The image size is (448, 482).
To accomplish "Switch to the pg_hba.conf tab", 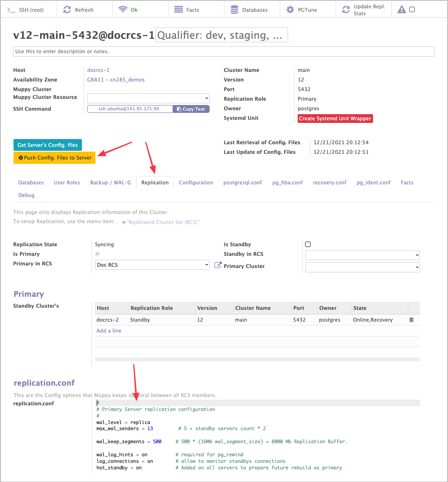I will tap(287, 183).
